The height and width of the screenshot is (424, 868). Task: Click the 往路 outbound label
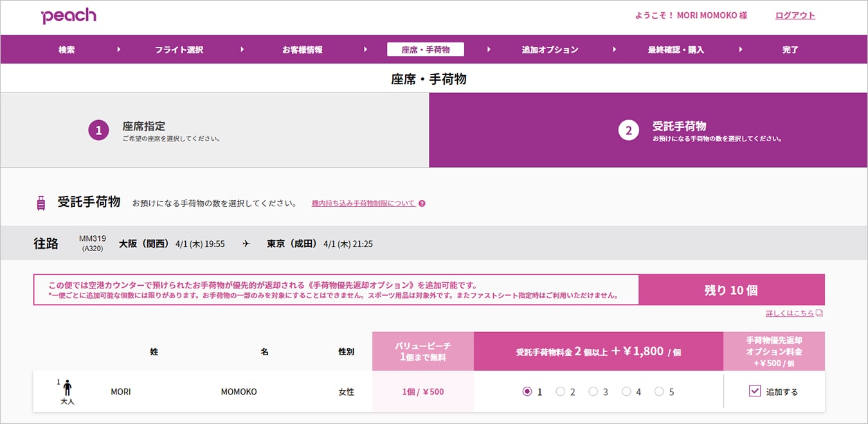coord(46,243)
